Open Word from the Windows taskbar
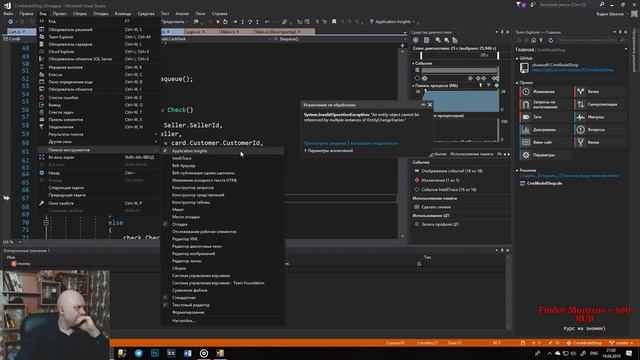 188,353
